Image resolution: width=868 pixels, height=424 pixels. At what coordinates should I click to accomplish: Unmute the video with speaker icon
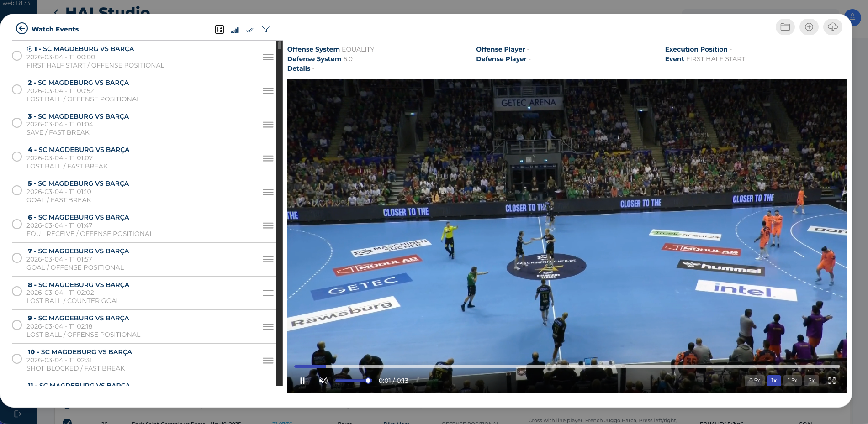[323, 381]
